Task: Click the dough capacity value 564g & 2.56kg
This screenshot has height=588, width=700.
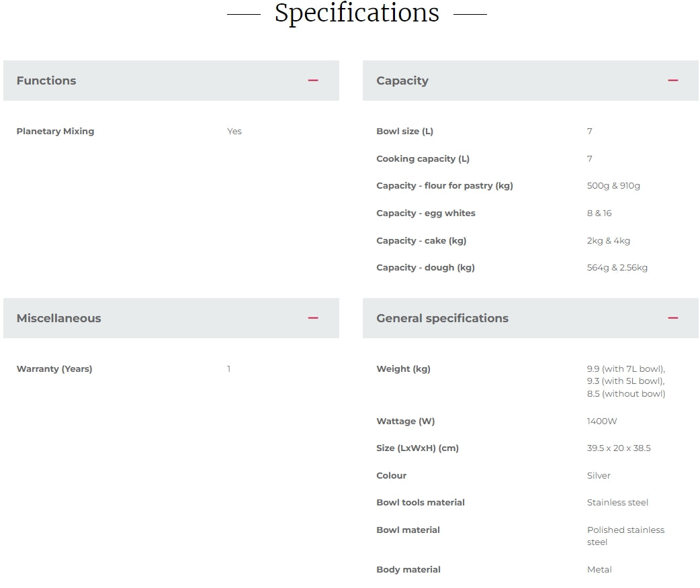Action: tap(617, 268)
